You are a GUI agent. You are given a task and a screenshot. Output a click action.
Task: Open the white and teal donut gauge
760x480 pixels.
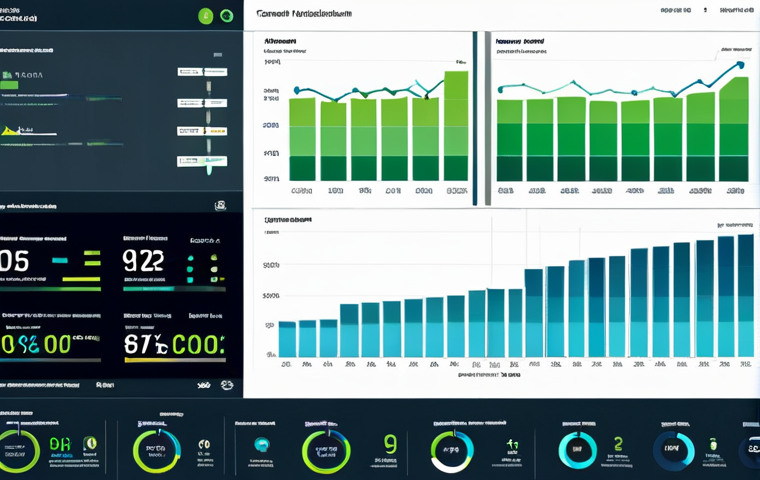click(451, 451)
